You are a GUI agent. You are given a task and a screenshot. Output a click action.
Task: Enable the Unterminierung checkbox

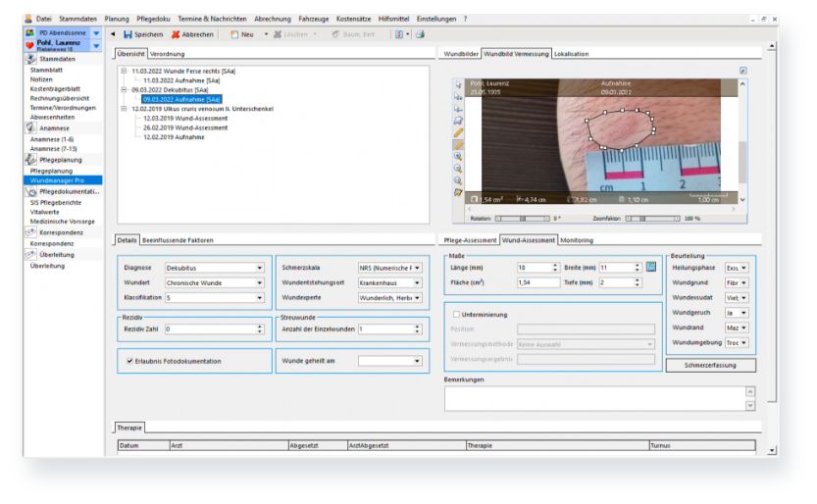click(456, 314)
